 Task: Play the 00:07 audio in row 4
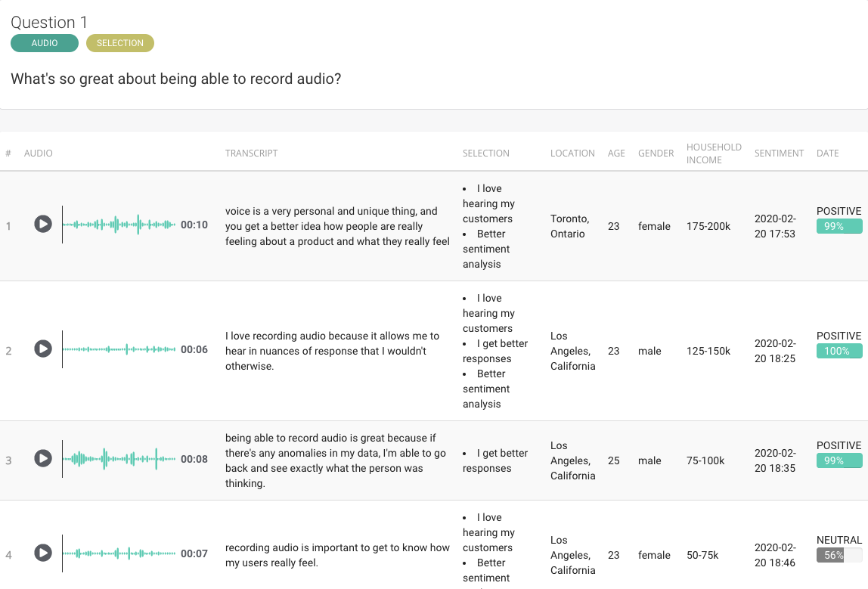click(x=43, y=553)
